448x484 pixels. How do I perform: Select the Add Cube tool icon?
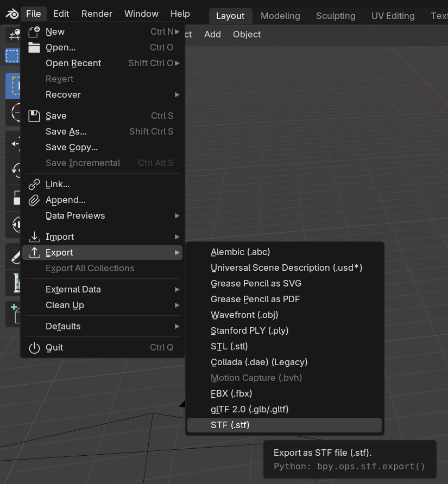[13, 314]
